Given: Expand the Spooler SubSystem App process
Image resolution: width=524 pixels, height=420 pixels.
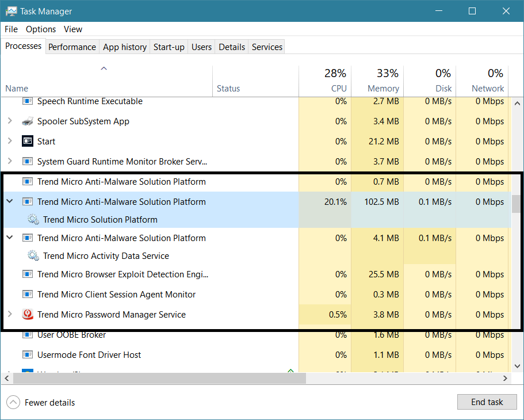Looking at the screenshot, I should (x=10, y=121).
